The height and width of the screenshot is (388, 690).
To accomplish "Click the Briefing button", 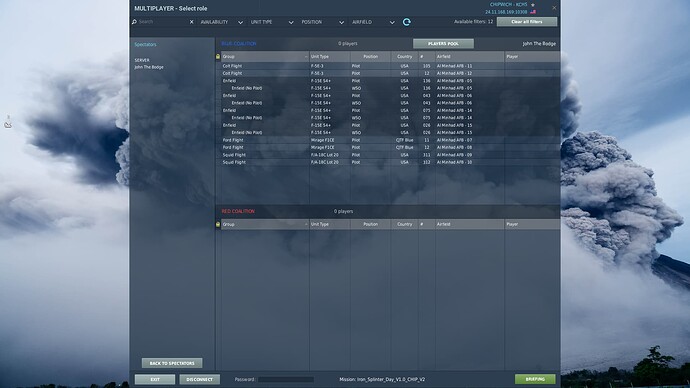I will pyautogui.click(x=535, y=379).
